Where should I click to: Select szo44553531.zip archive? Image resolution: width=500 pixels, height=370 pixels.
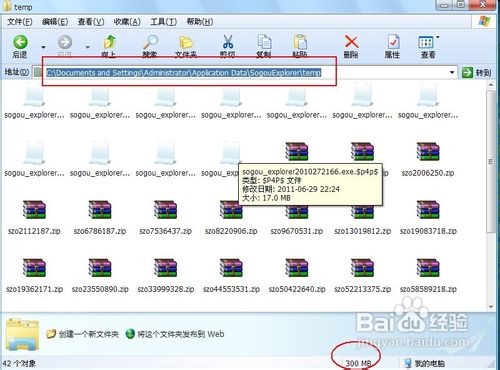coord(231,275)
